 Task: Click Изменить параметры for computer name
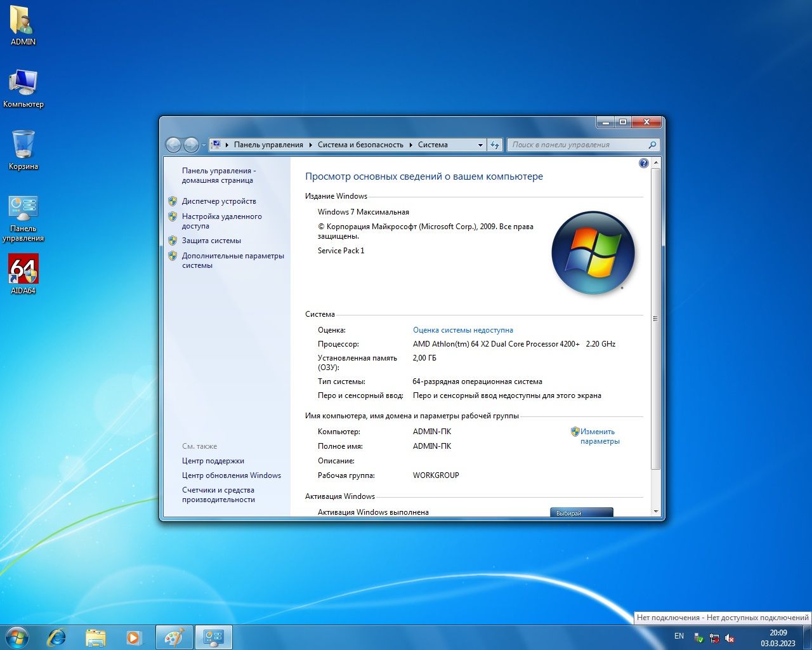pyautogui.click(x=599, y=436)
